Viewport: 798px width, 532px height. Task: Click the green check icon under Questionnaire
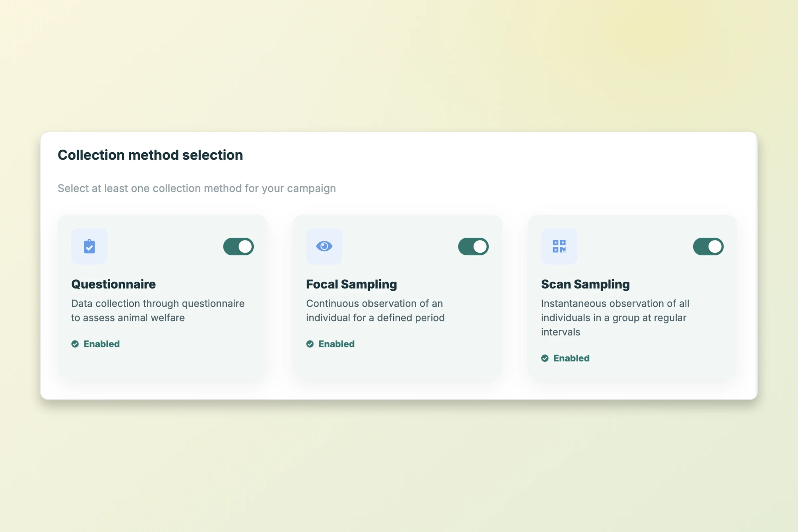point(75,344)
